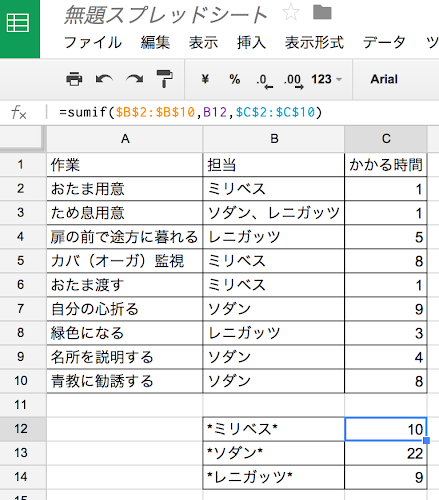The width and height of the screenshot is (439, 500).
Task: Redo the last action
Action: point(135,79)
